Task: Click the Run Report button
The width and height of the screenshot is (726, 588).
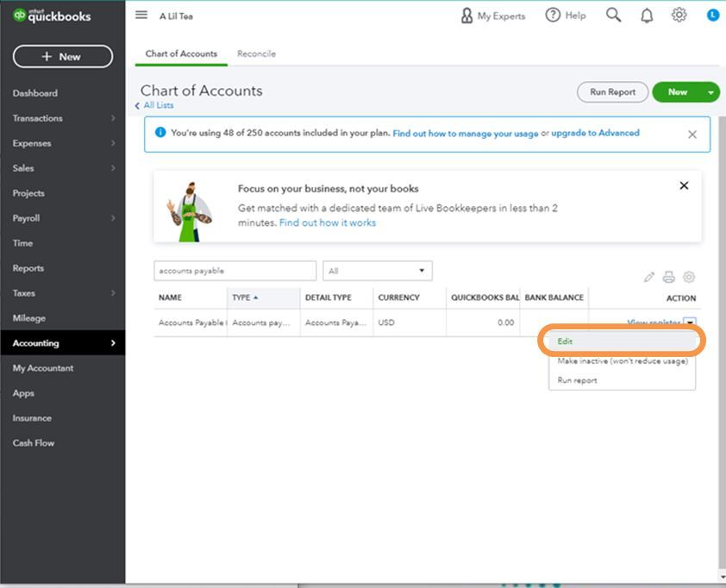Action: pos(612,92)
